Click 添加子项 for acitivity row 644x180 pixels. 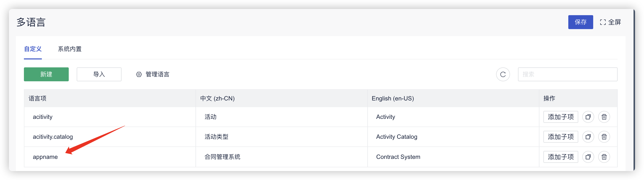tap(561, 117)
